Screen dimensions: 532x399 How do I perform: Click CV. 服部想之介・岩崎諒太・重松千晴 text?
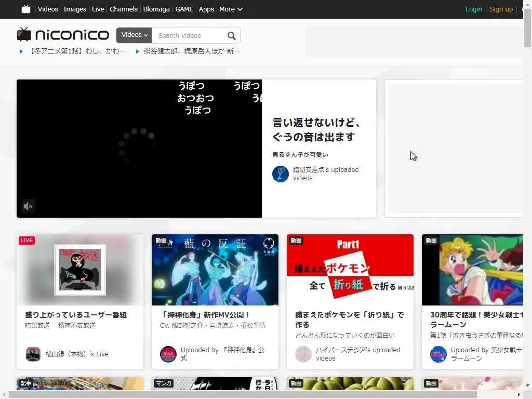(212, 325)
